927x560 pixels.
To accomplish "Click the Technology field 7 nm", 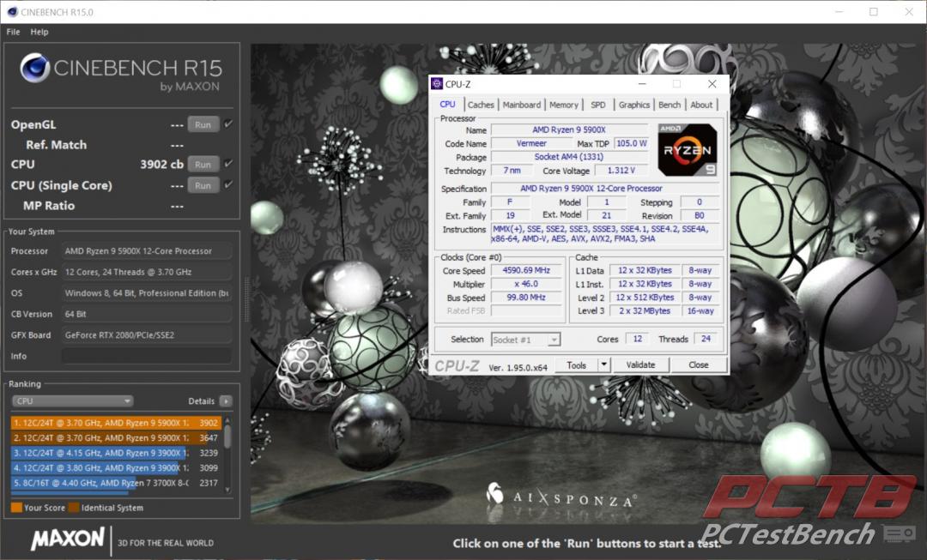I will click(x=512, y=170).
